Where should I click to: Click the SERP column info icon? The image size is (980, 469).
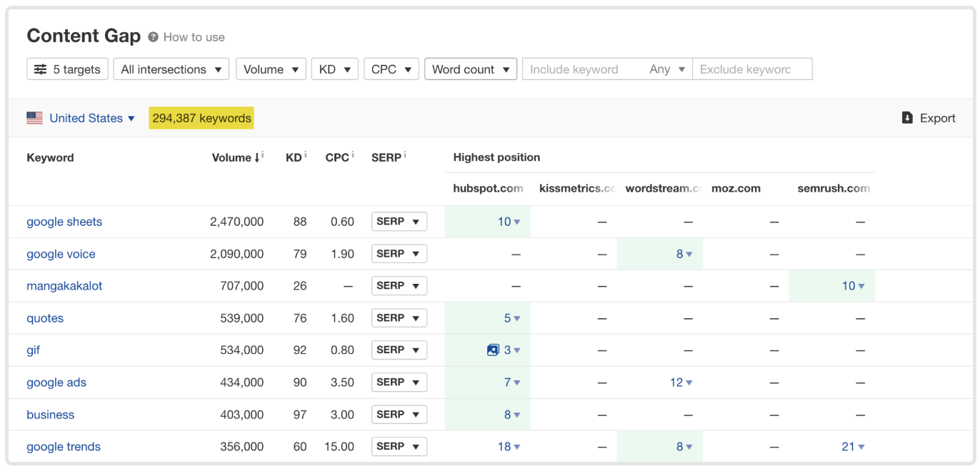(x=405, y=155)
